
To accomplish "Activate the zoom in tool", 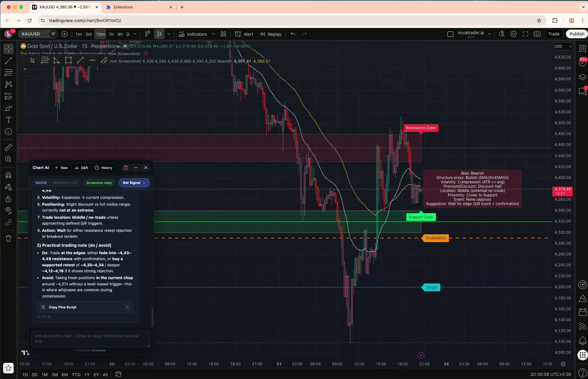I will coord(8,159).
